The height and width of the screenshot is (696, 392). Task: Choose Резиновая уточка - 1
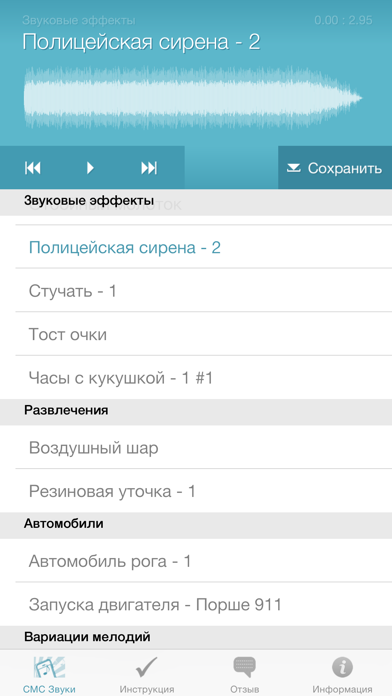click(196, 491)
